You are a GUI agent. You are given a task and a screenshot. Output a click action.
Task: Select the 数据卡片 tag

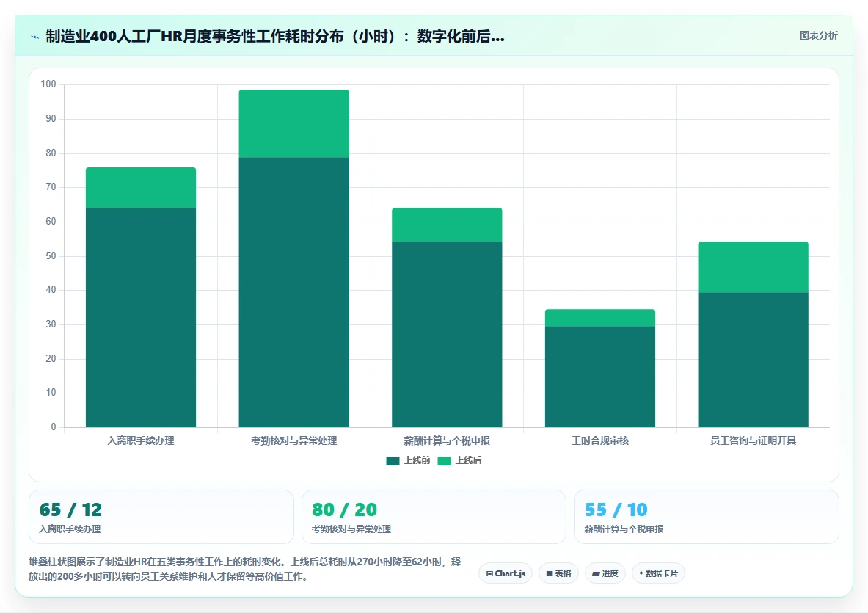pyautogui.click(x=658, y=573)
